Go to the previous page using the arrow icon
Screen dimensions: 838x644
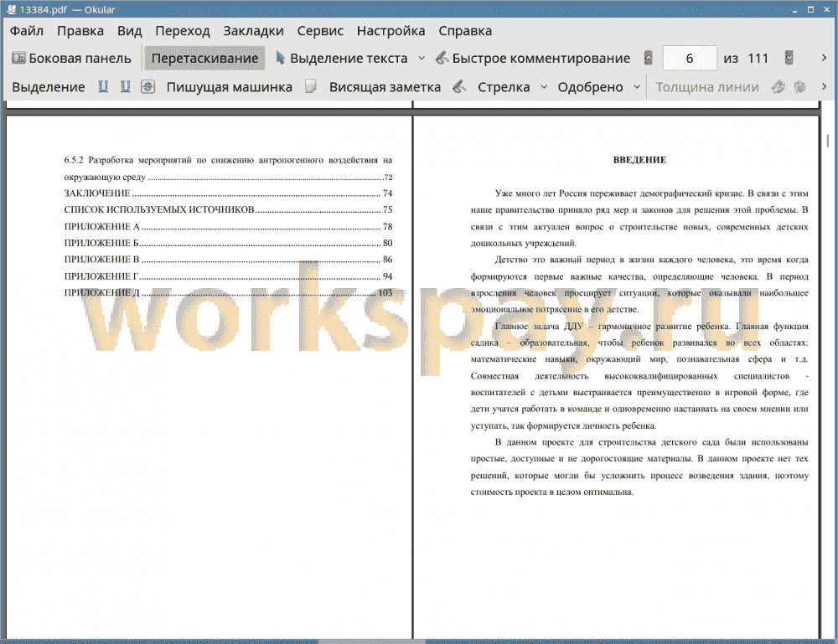click(649, 59)
